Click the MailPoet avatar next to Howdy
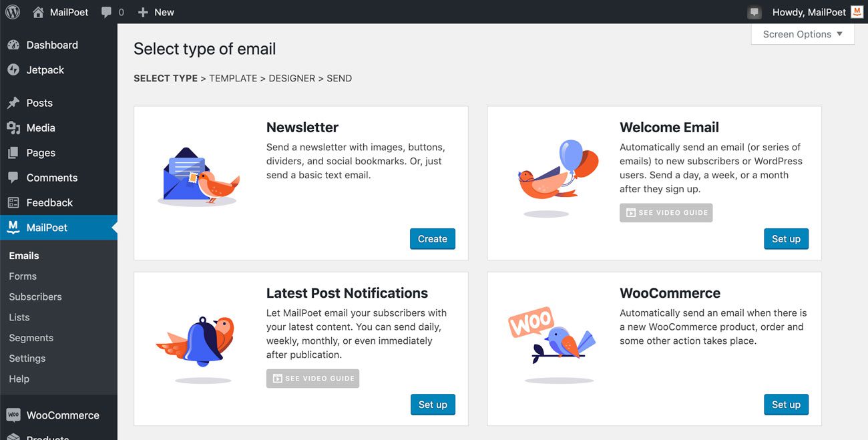 [x=859, y=11]
